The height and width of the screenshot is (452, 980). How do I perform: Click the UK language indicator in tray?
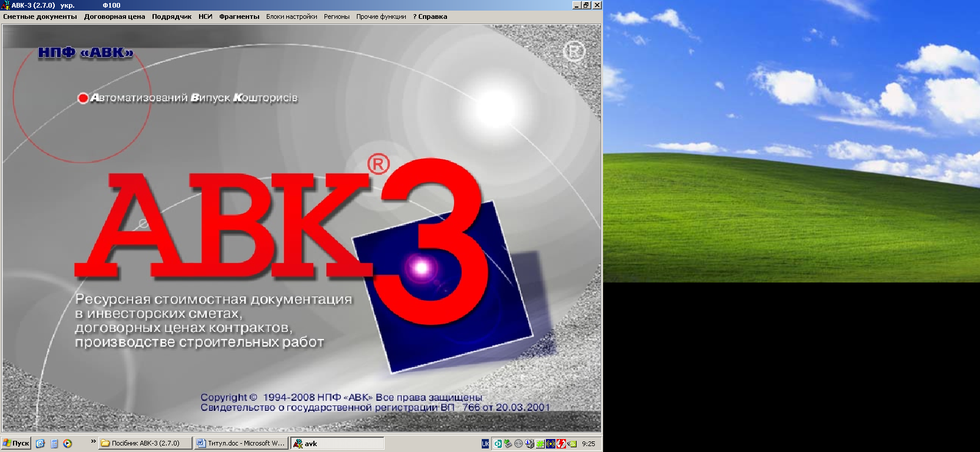tap(485, 444)
